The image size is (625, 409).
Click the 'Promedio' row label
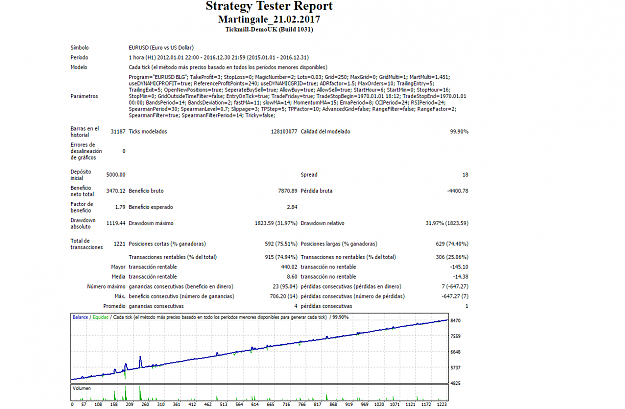[114, 306]
